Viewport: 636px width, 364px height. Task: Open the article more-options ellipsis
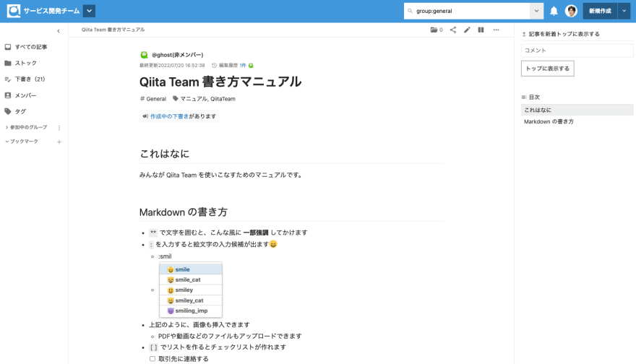pyautogui.click(x=496, y=30)
